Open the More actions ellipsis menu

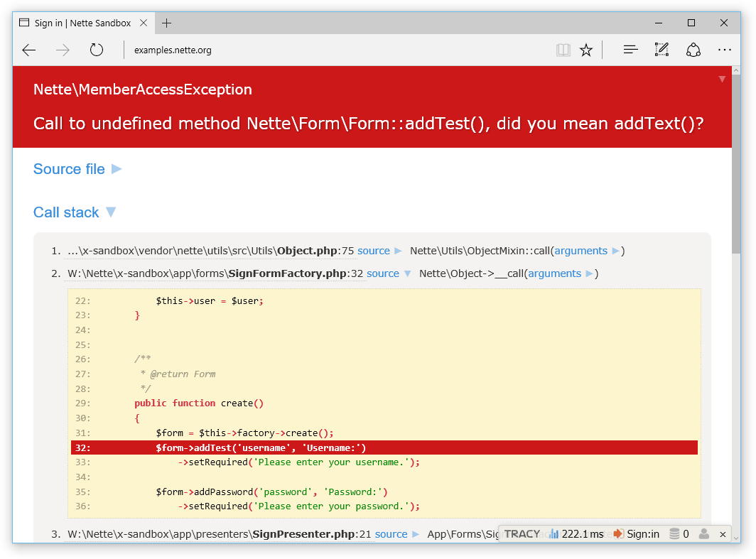725,50
